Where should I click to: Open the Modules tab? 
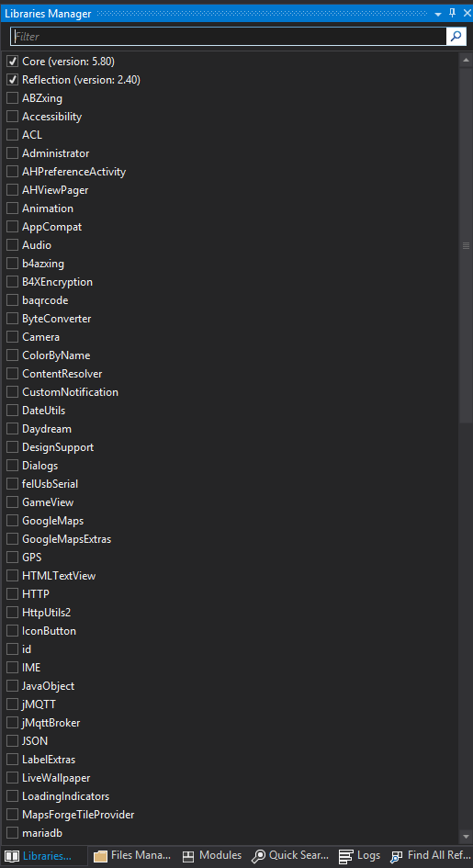212,855
